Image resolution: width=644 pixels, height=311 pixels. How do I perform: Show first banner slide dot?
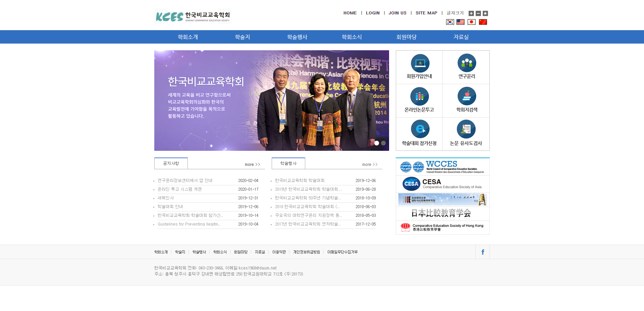[x=377, y=143]
